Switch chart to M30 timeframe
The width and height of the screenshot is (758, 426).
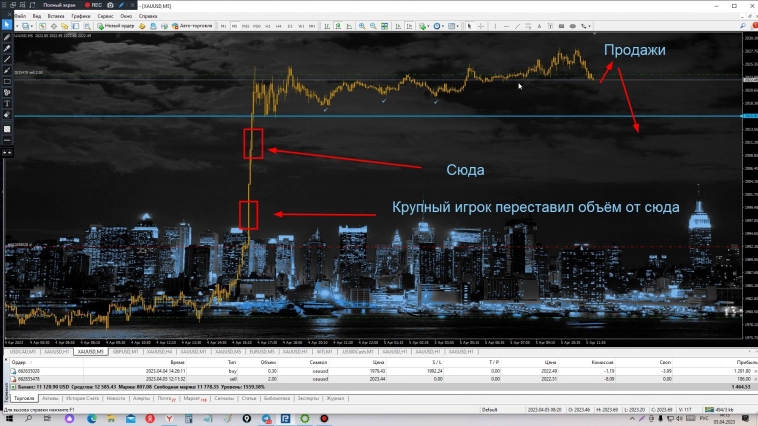pyautogui.click(x=257, y=26)
